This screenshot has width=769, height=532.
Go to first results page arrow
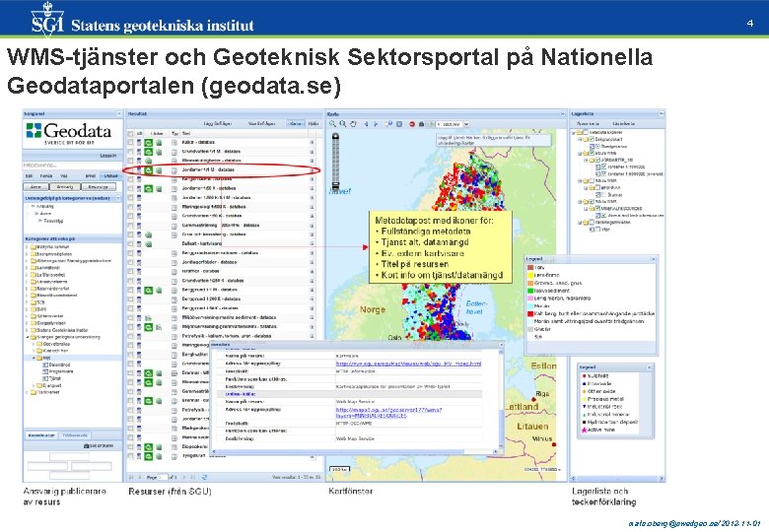131,477
